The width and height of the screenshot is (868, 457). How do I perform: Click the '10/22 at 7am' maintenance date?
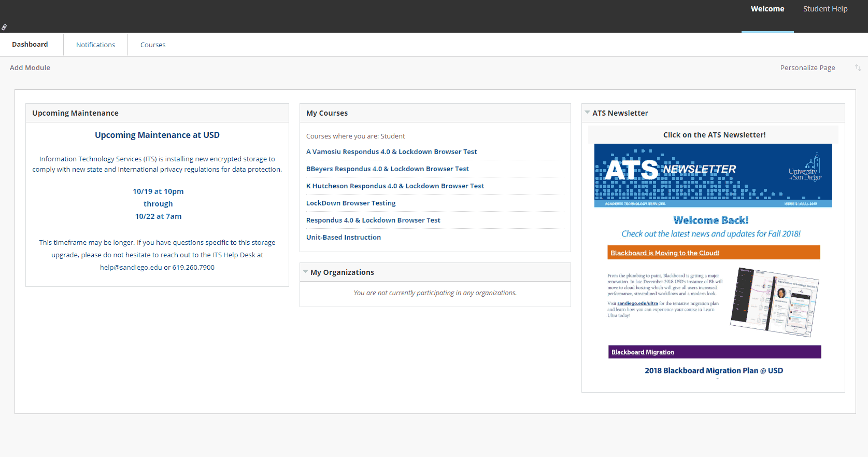[158, 216]
